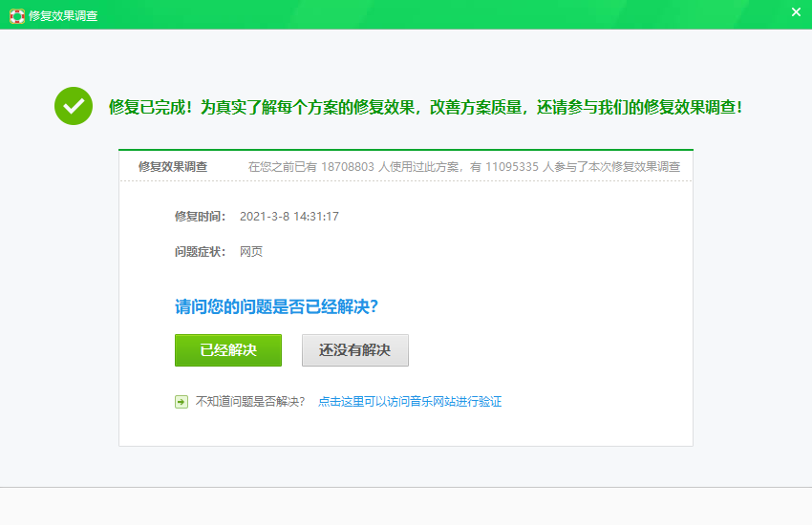Click the question 请问您的问题是否已经解决?
This screenshot has height=525, width=812.
(276, 306)
